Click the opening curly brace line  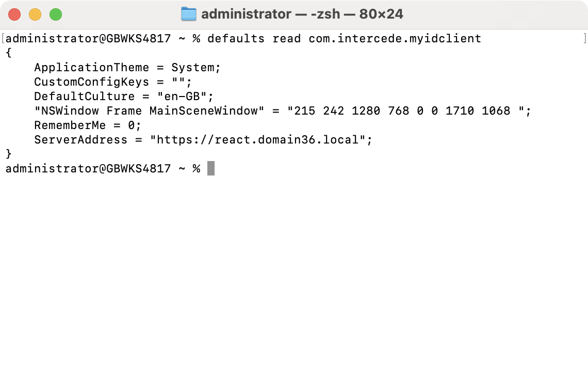(x=9, y=53)
